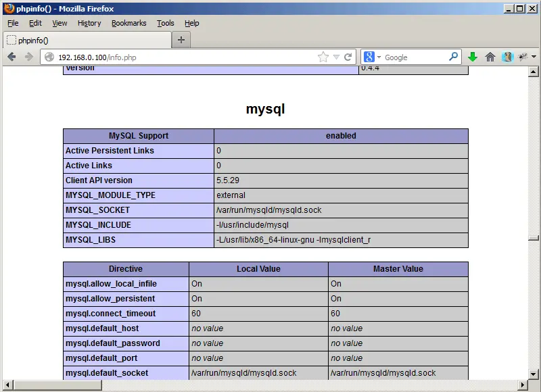The width and height of the screenshot is (541, 392).
Task: Open the green Downloads arrow
Action: point(473,57)
